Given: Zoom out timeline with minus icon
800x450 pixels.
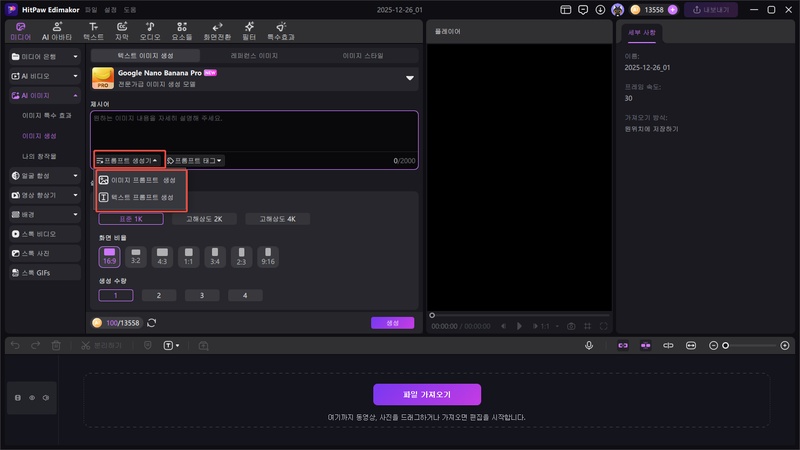Looking at the screenshot, I should coord(713,345).
